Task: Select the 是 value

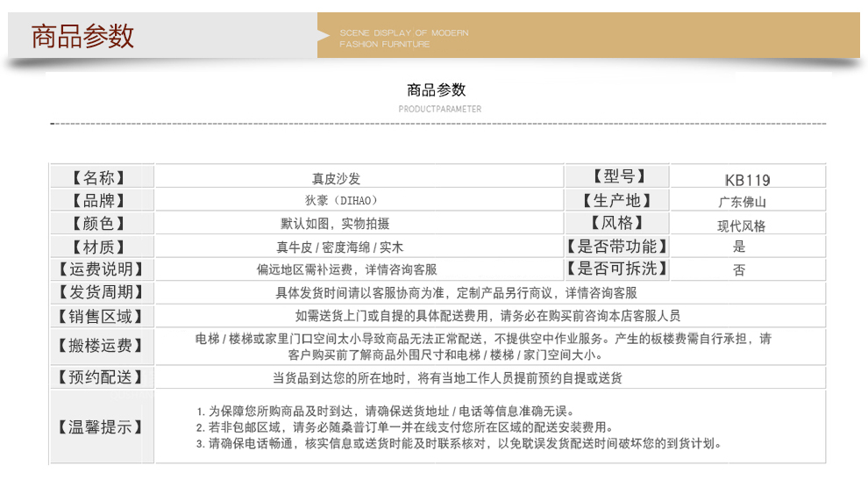Action: click(739, 247)
